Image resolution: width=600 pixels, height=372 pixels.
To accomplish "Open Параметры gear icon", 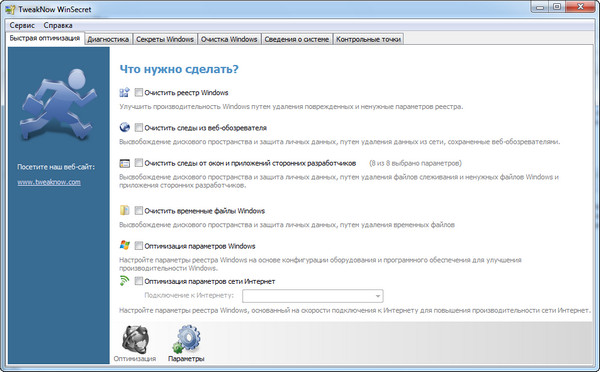I will point(186,344).
